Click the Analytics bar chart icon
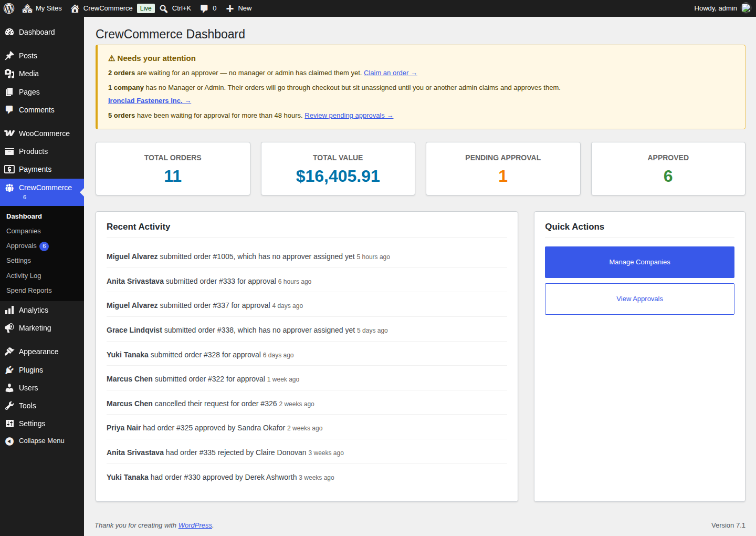 [x=9, y=310]
